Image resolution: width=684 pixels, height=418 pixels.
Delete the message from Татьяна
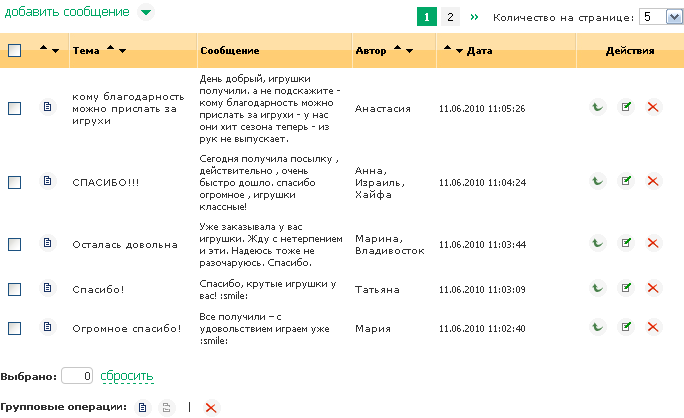654,289
